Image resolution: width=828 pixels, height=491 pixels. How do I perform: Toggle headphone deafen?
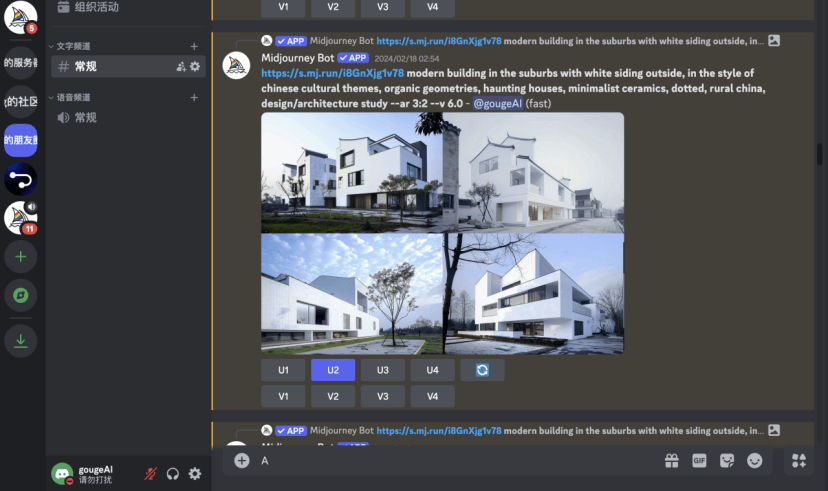click(173, 473)
